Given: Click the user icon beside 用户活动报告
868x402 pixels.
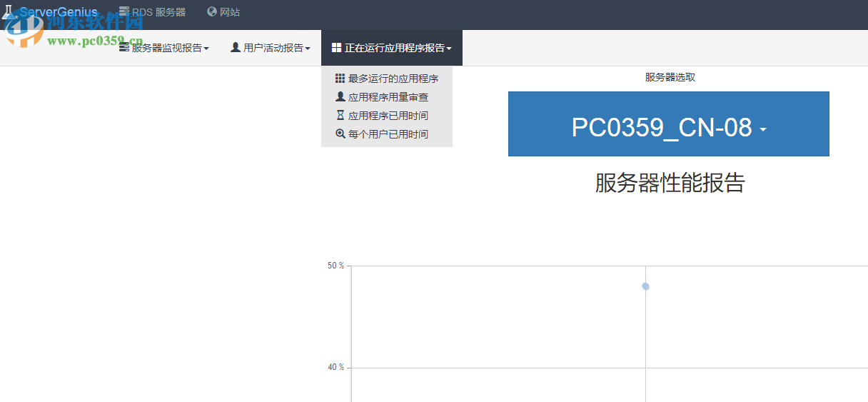Looking at the screenshot, I should coord(236,47).
